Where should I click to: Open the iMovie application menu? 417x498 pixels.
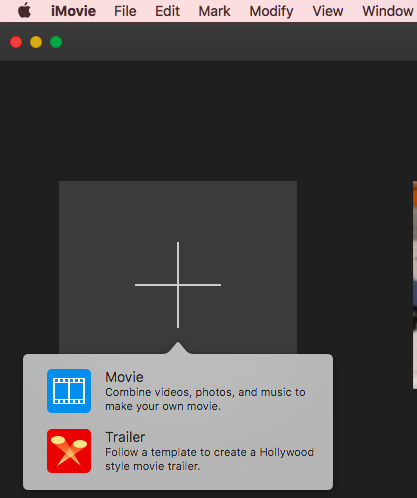73,11
